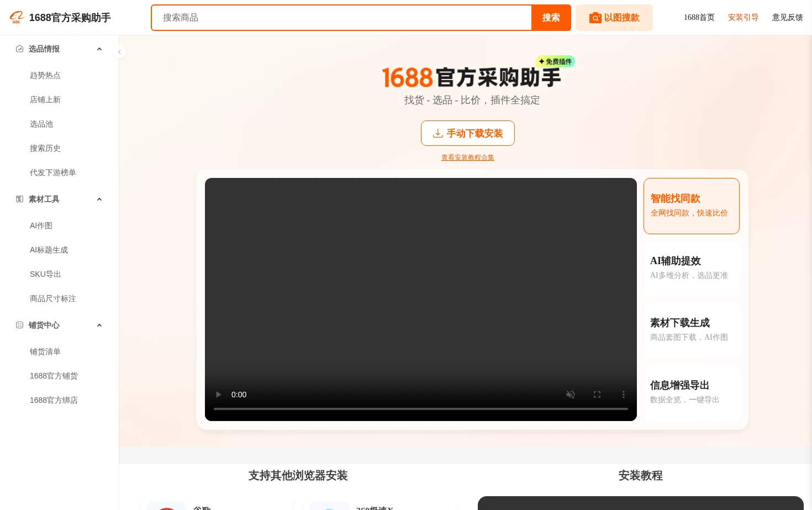Viewport: 812px width, 510px height.
Task: Click the download icon in 手动下载安装
Action: coord(438,133)
